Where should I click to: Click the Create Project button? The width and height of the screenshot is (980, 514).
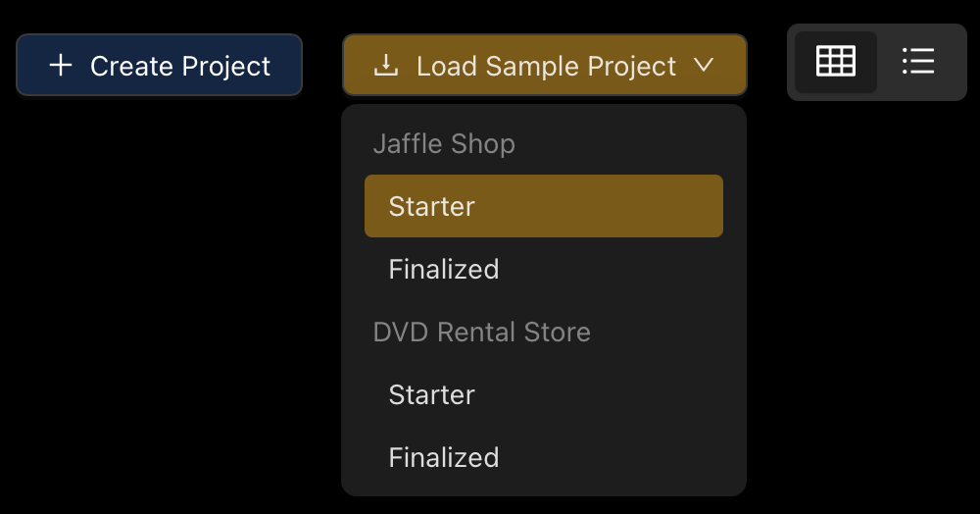(x=160, y=65)
